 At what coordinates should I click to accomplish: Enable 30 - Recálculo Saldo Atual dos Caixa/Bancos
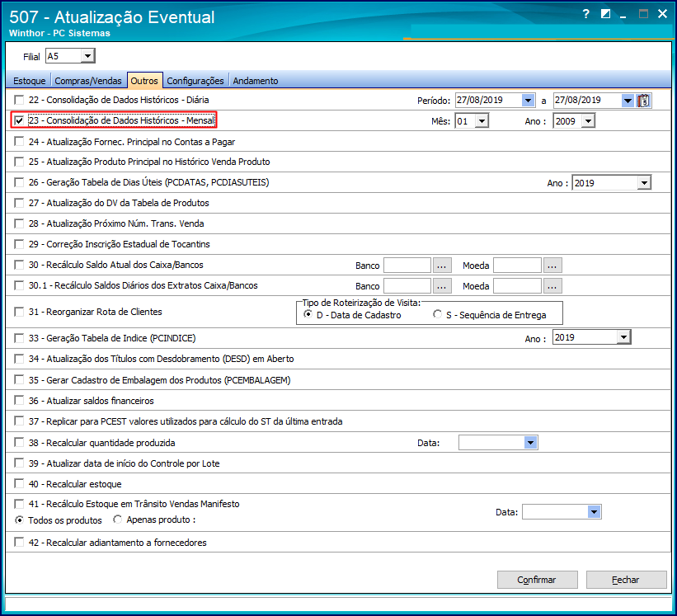19,265
